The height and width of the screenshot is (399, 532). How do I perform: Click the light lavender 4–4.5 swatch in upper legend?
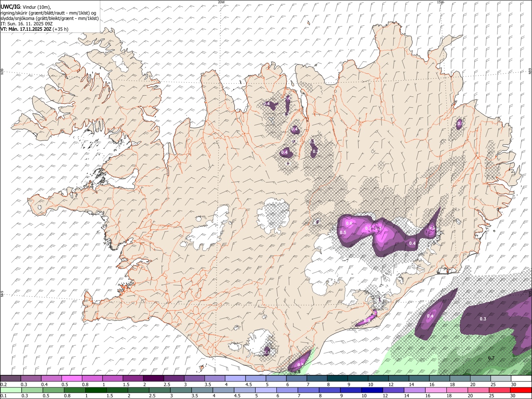pos(235,379)
